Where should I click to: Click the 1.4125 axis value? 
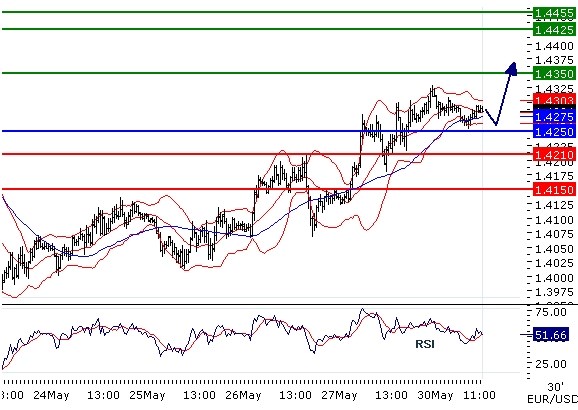click(x=554, y=205)
